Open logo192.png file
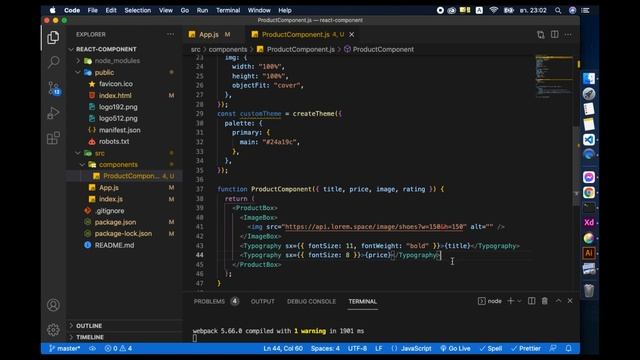Viewport: 640px width, 360px height. point(124,107)
